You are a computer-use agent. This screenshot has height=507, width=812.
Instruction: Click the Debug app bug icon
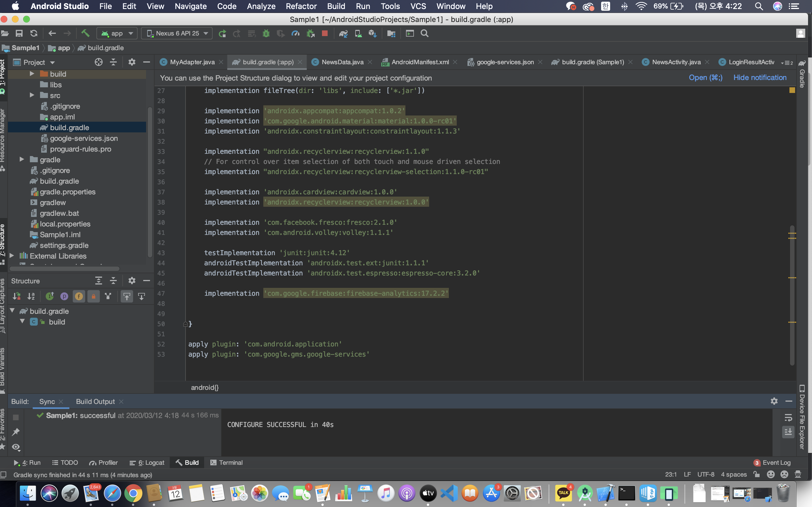266,33
